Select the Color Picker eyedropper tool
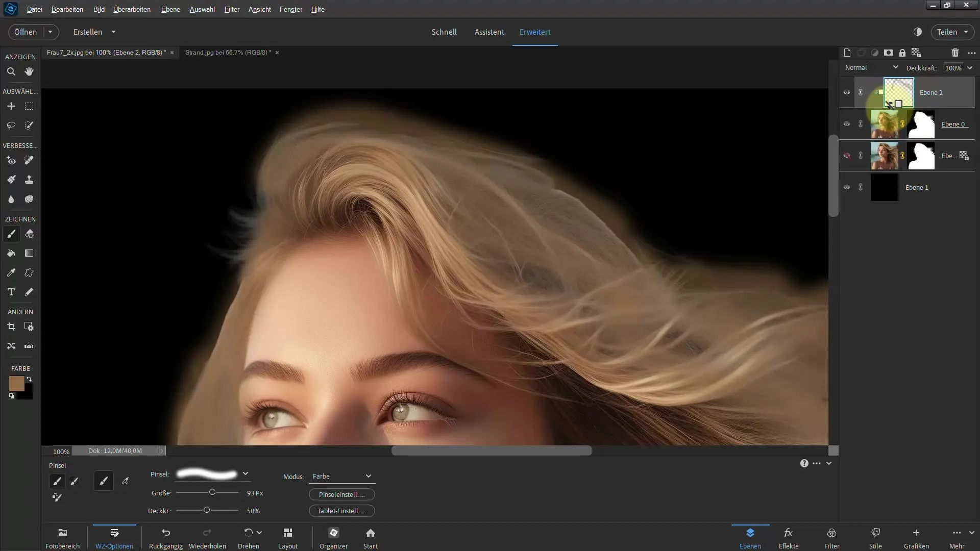980x551 pixels. pos(11,273)
